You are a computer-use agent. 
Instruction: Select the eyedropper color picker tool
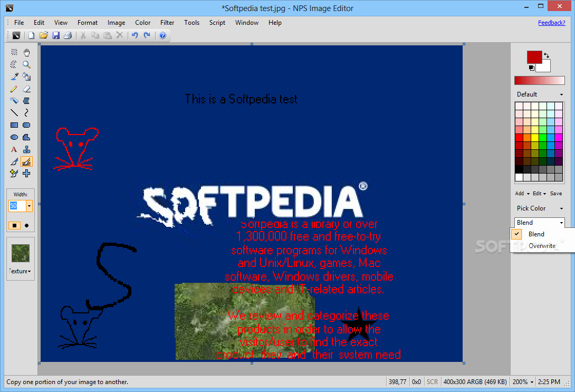[14, 77]
